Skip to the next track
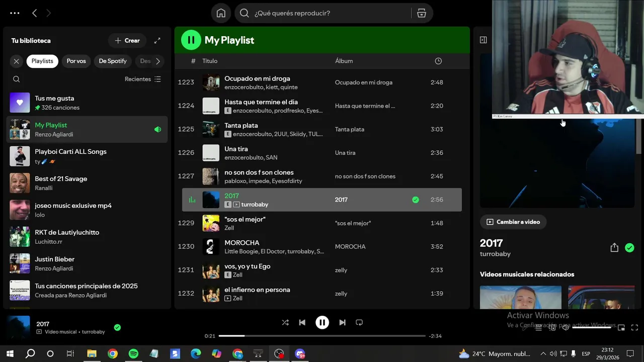Image resolution: width=644 pixels, height=362 pixels. click(342, 322)
